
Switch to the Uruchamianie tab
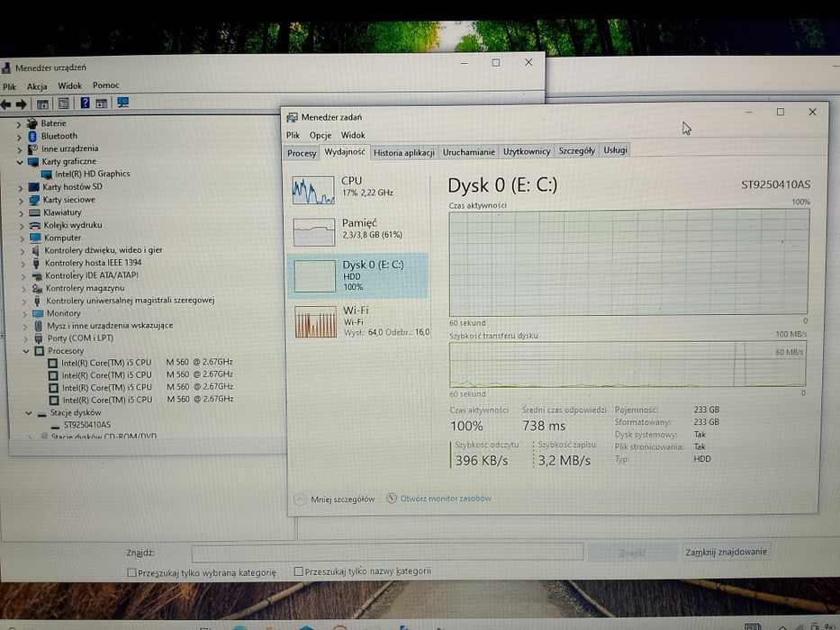[469, 152]
